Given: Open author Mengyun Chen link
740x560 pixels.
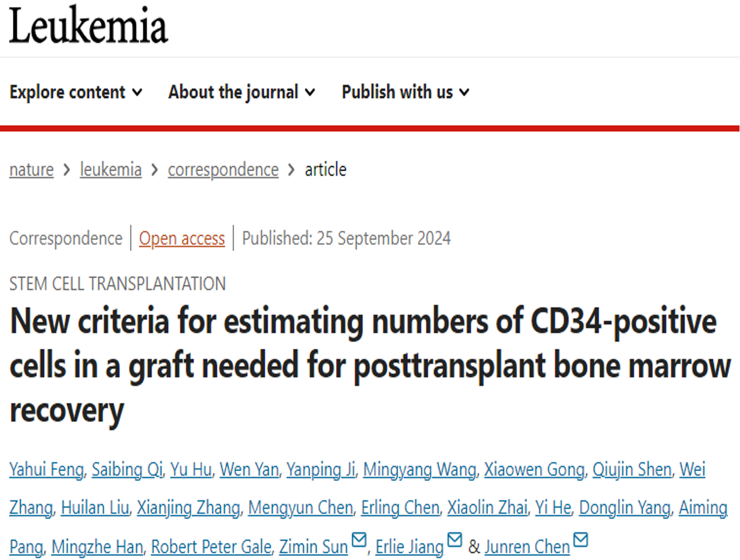Looking at the screenshot, I should click(301, 508).
